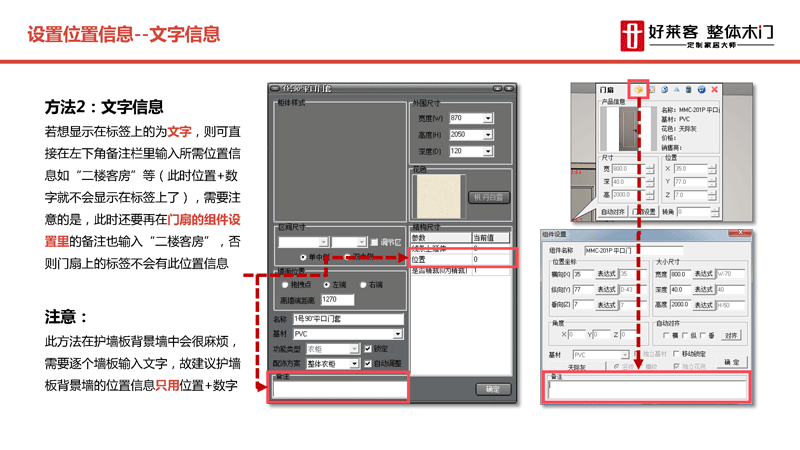Open the first 区间尺寸 dropdown
This screenshot has width=800, height=450.
pos(323,242)
